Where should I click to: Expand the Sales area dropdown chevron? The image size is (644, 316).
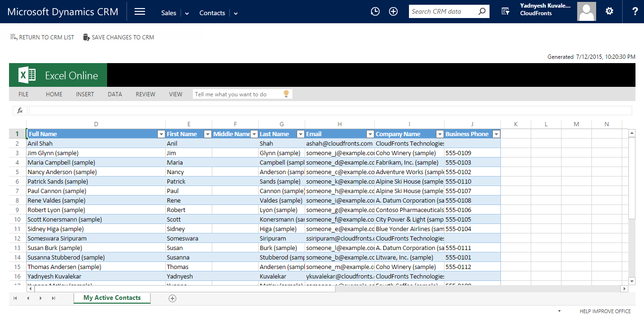click(x=187, y=13)
